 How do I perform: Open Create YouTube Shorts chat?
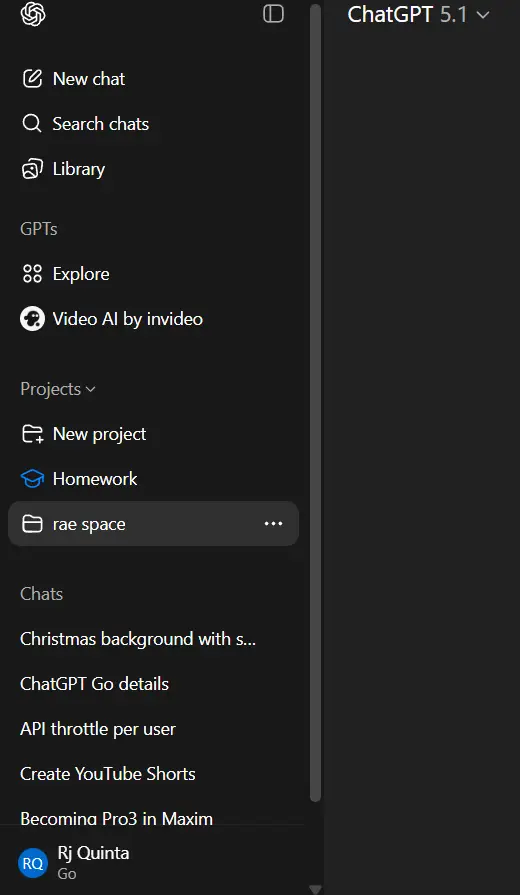tap(153, 774)
